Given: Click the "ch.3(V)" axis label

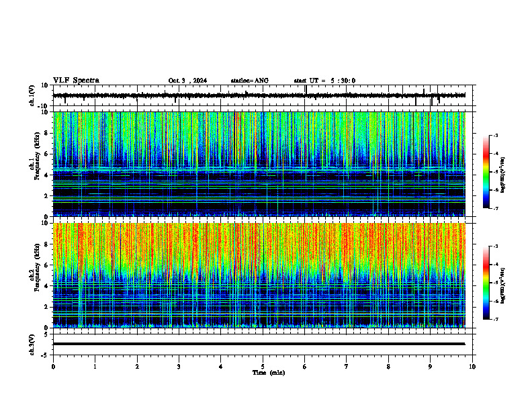Looking at the screenshot, I should [32, 345].
